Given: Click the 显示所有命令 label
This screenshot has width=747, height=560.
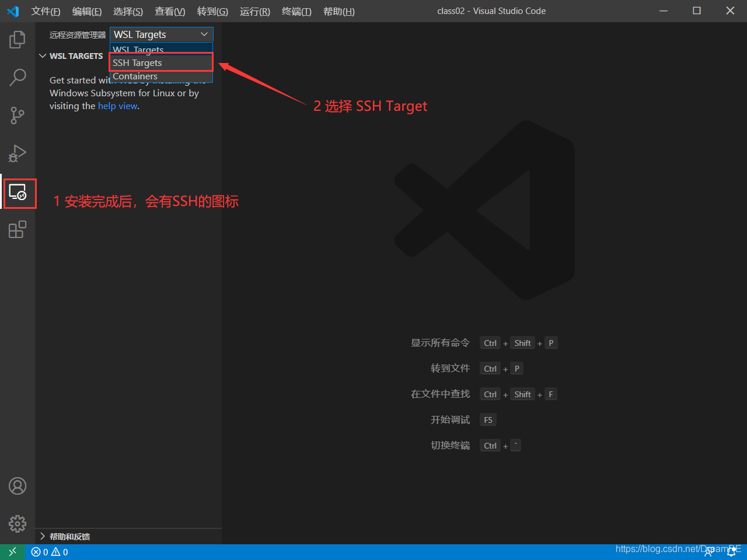Looking at the screenshot, I should [440, 343].
